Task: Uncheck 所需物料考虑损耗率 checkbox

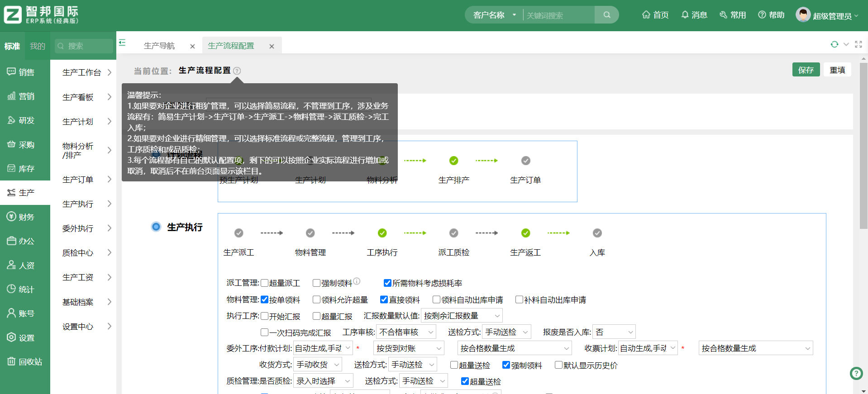Action: (x=387, y=283)
